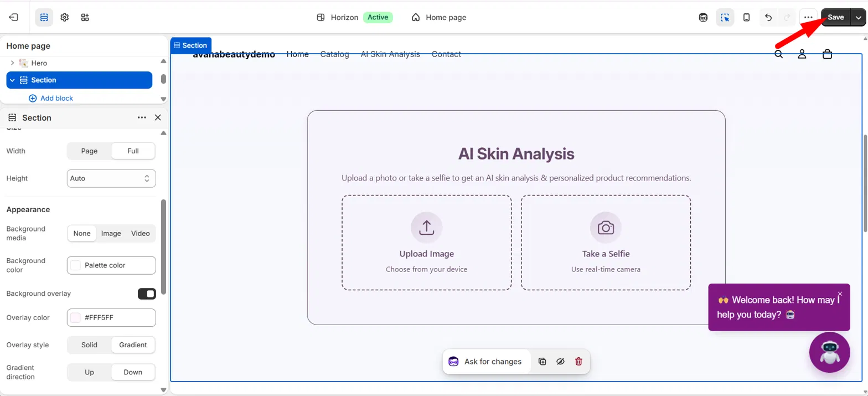The width and height of the screenshot is (868, 396).
Task: Click the Upload Image card
Action: (427, 243)
